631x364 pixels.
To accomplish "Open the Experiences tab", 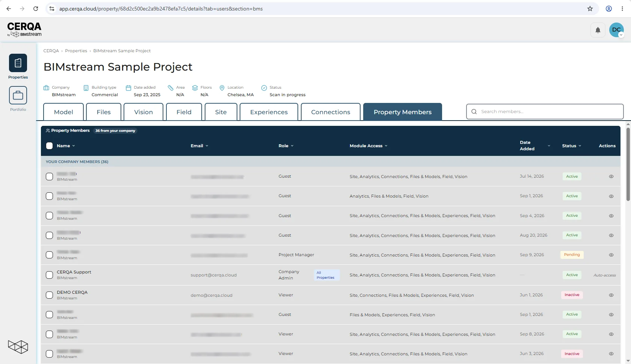I will (269, 112).
